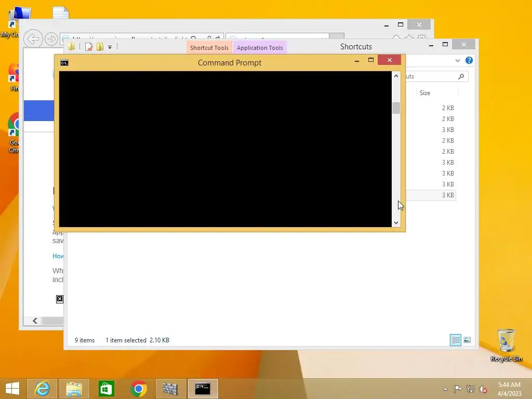Click the network icon in the system tray
Viewport: 532px width, 399px height.
471,389
